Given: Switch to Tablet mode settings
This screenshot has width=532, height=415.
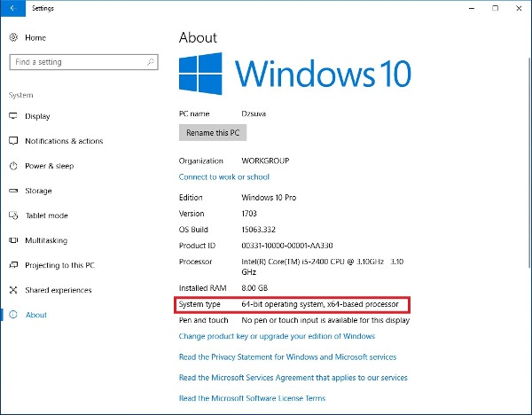Looking at the screenshot, I should [x=46, y=215].
